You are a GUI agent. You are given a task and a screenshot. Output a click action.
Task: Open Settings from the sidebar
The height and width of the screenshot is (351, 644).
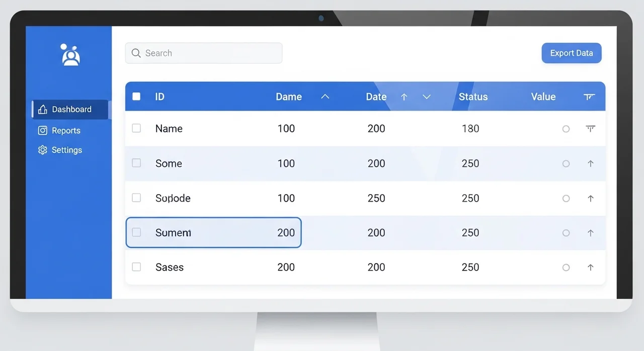60,150
